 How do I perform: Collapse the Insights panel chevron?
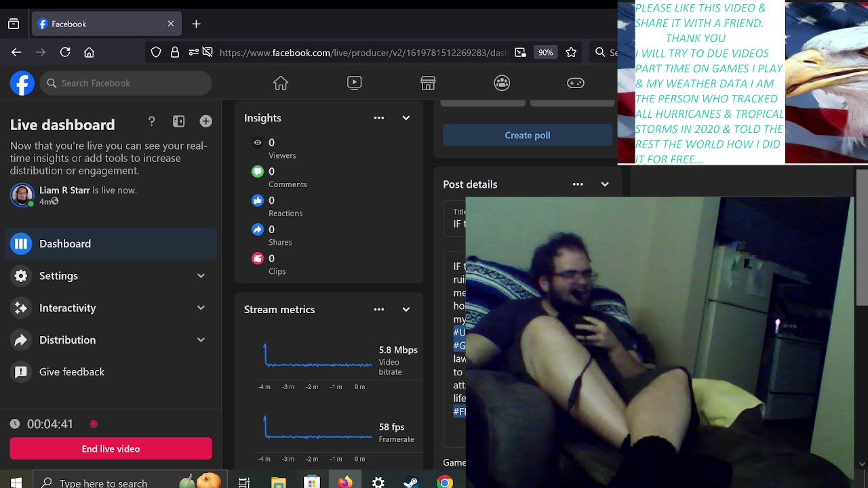coord(406,118)
